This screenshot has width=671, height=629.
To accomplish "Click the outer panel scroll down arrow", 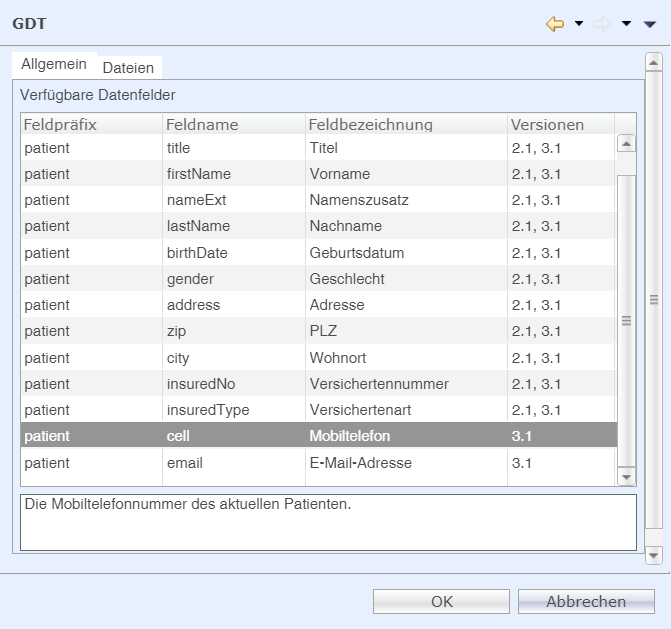I will tap(654, 554).
